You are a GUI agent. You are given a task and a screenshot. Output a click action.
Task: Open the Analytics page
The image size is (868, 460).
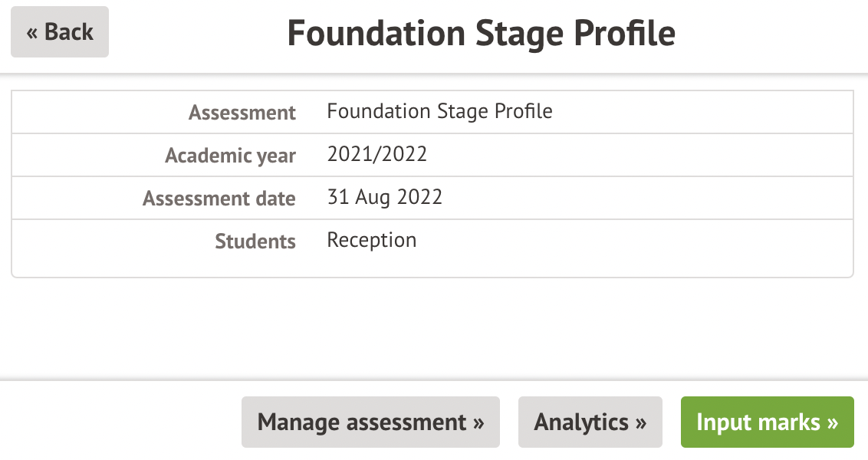coord(590,422)
